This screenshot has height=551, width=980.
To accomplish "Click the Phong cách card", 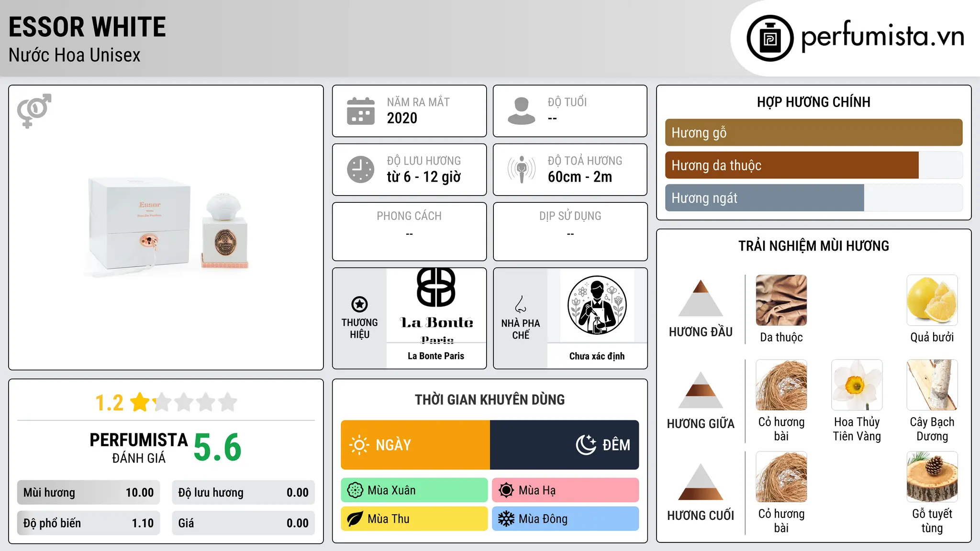I will pyautogui.click(x=409, y=231).
